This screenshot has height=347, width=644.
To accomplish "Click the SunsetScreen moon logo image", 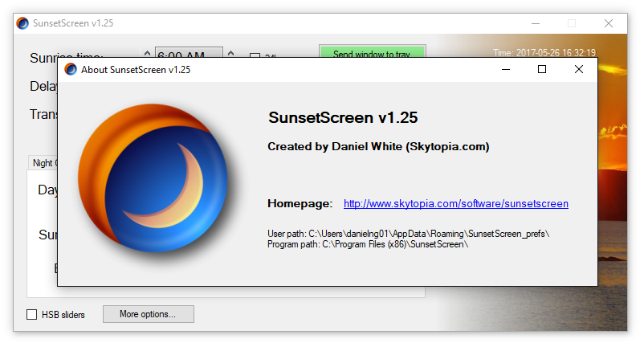I will (x=153, y=178).
